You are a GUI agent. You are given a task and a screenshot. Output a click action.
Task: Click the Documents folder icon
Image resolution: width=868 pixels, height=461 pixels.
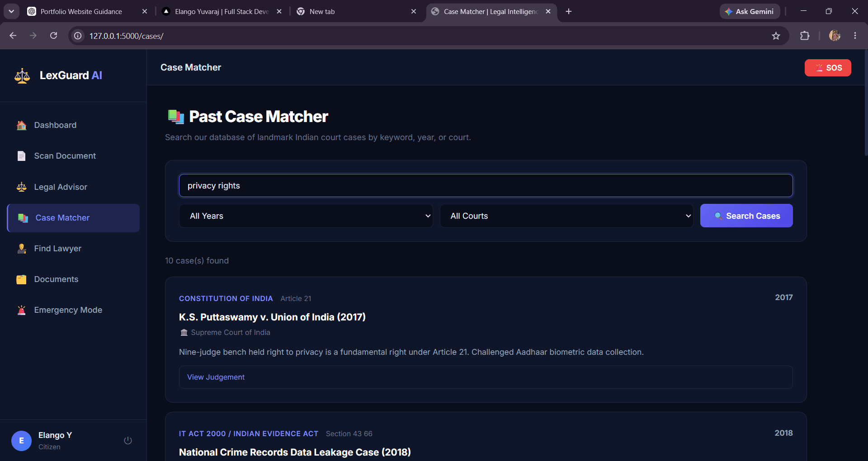point(22,279)
